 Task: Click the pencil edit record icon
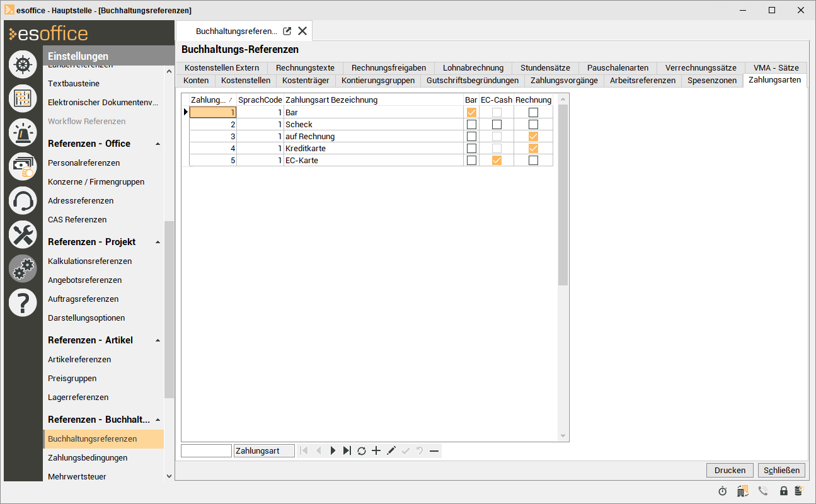point(391,450)
